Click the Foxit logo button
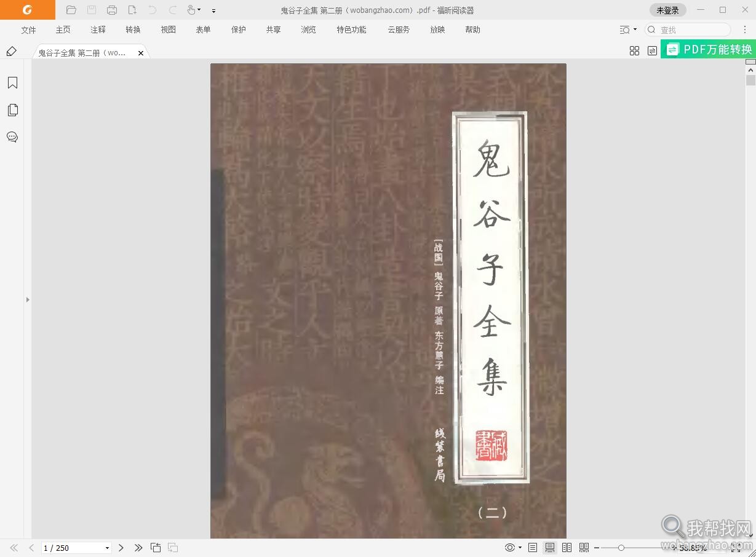Image resolution: width=756 pixels, height=557 pixels. 27,10
